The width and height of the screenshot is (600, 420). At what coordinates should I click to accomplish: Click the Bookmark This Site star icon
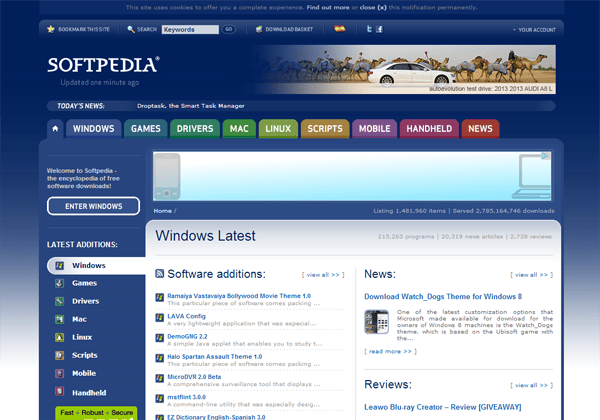click(51, 29)
